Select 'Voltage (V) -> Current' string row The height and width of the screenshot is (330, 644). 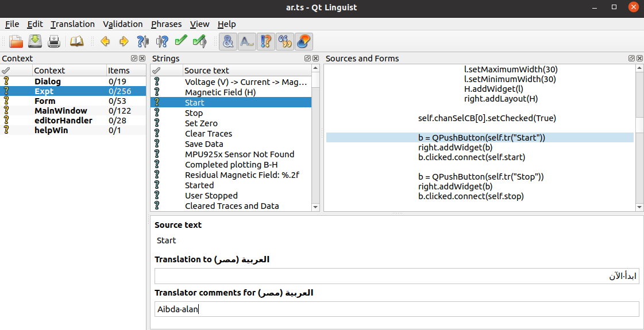pyautogui.click(x=231, y=82)
